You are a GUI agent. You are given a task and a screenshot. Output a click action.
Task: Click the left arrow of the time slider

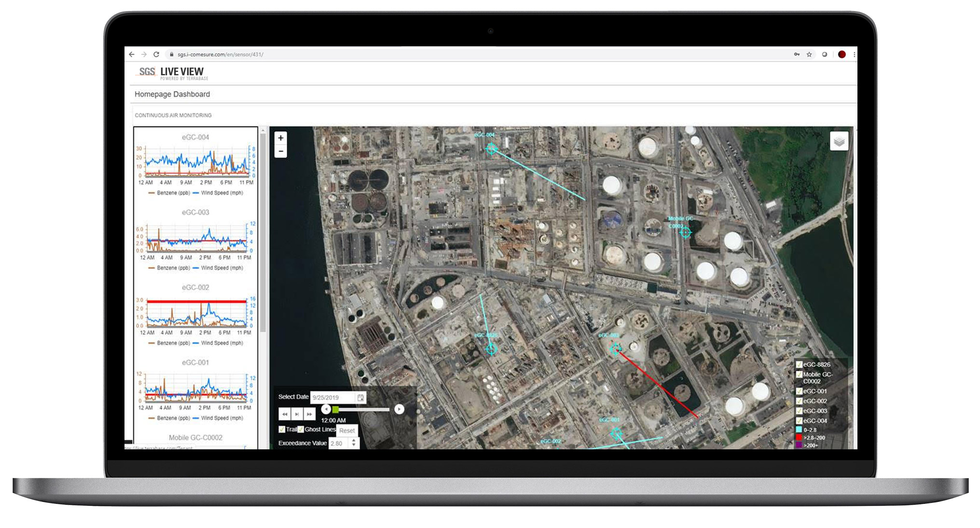326,409
